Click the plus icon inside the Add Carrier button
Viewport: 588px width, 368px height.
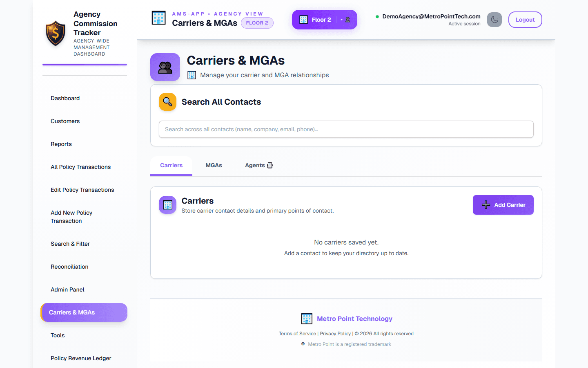click(486, 204)
